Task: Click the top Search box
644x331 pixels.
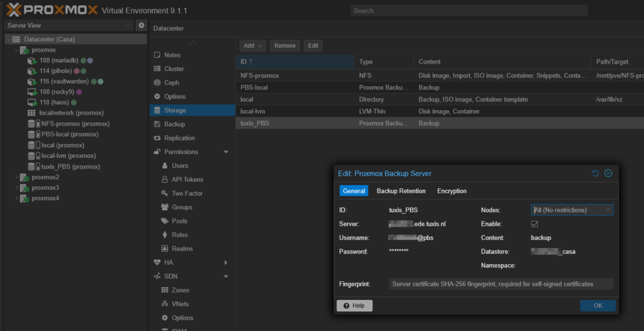Action: click(x=469, y=11)
